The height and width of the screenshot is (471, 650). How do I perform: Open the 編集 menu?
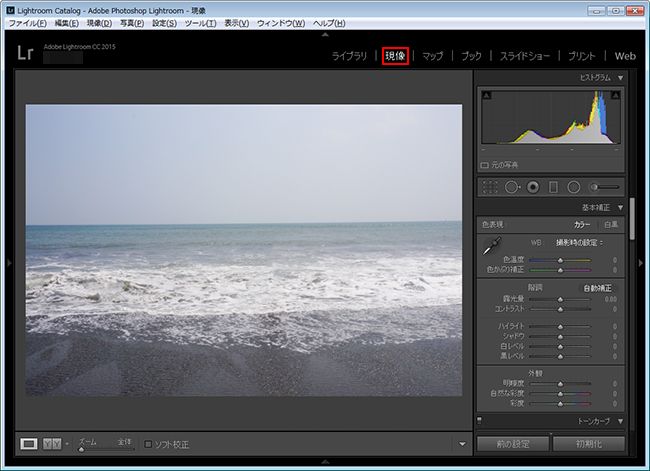67,23
